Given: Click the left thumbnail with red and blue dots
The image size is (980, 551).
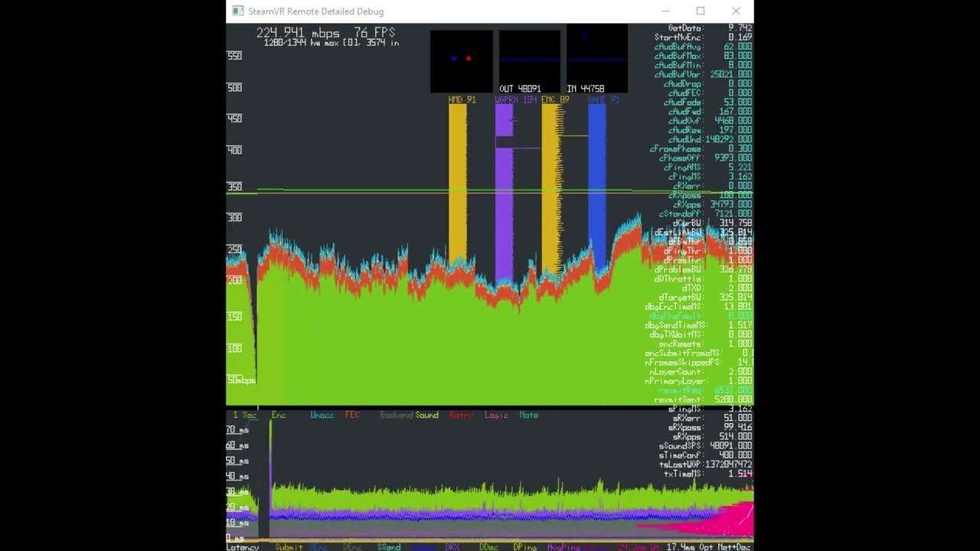Looking at the screenshot, I should [462, 62].
